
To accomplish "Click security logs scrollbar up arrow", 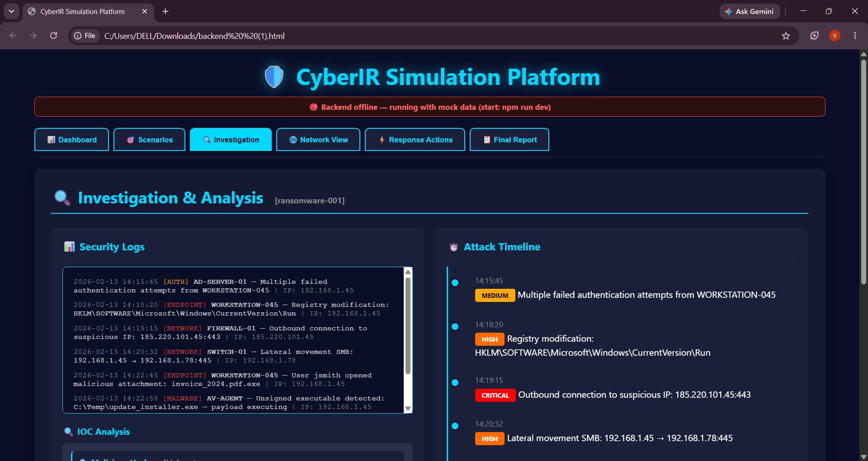I will [x=408, y=272].
